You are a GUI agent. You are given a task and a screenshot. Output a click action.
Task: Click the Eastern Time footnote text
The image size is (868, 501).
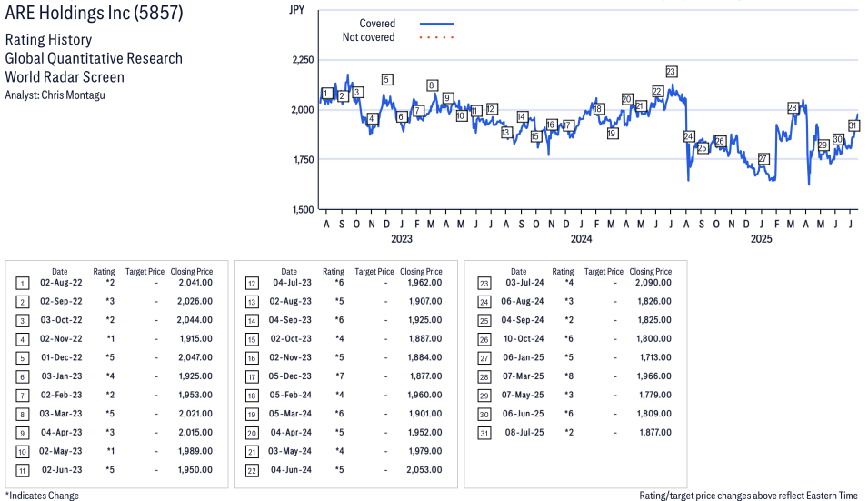748,496
